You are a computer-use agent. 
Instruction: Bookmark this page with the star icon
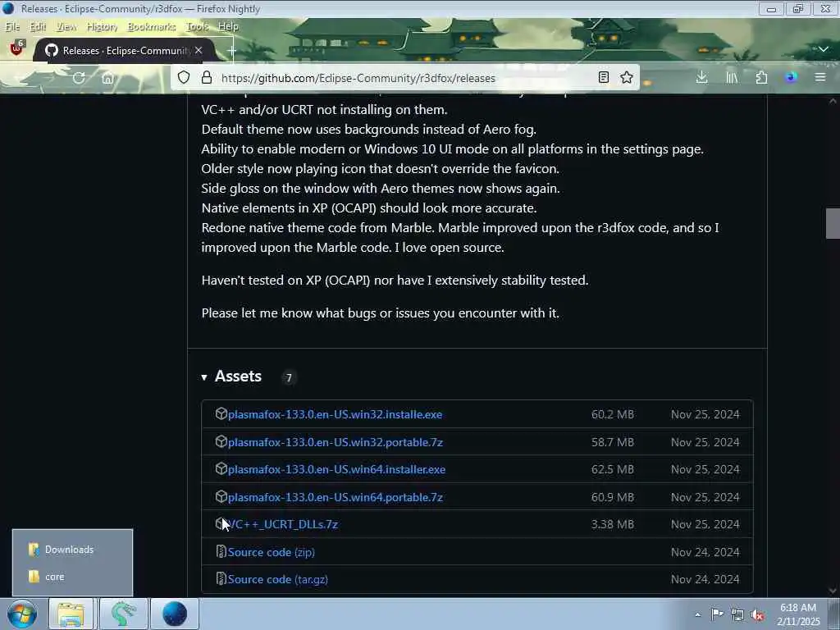click(627, 78)
